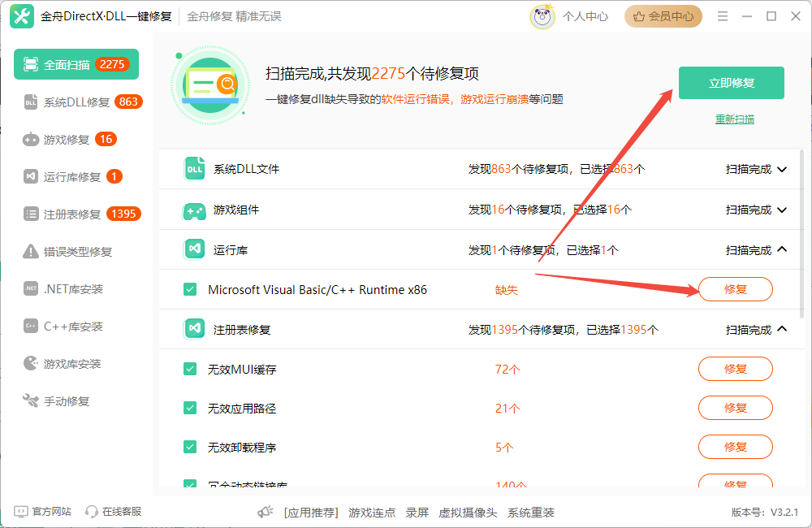
Task: Click the 游戏组件 gamepad row icon
Action: click(x=194, y=210)
